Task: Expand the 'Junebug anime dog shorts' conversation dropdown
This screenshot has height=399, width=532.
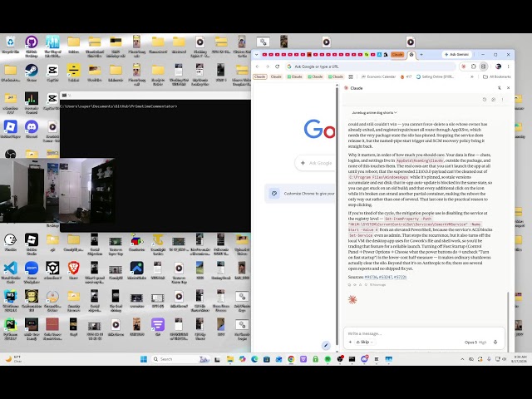Action: [374, 113]
